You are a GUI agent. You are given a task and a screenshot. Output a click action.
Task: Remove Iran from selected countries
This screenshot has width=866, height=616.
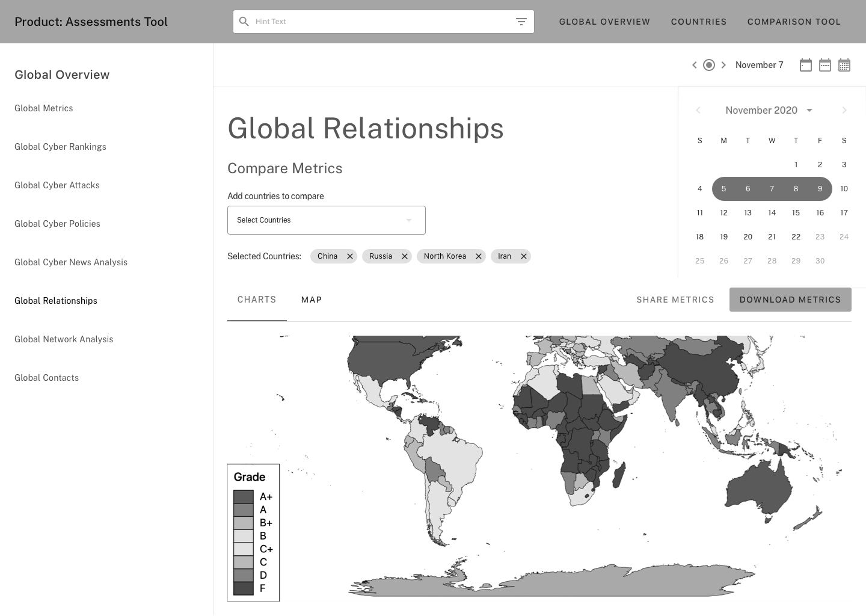point(523,256)
